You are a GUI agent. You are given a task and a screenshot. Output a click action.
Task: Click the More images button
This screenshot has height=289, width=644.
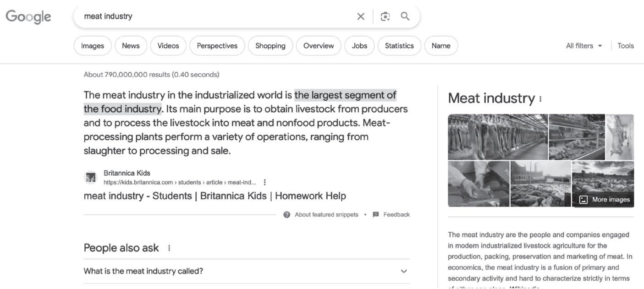tap(605, 200)
